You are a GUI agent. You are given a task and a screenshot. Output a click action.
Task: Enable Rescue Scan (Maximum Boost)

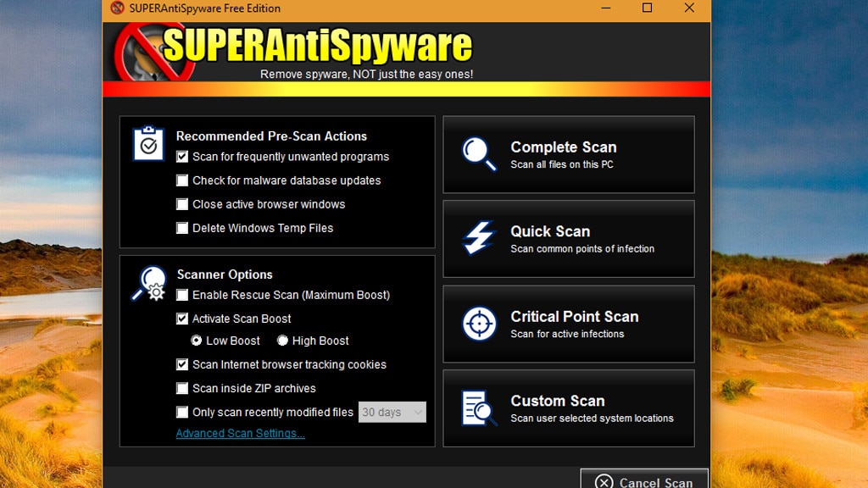(182, 295)
